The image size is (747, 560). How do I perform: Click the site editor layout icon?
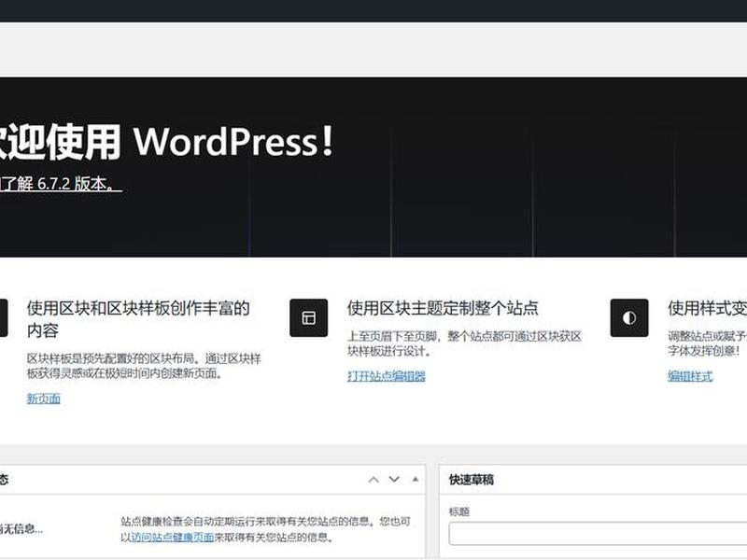tap(309, 317)
